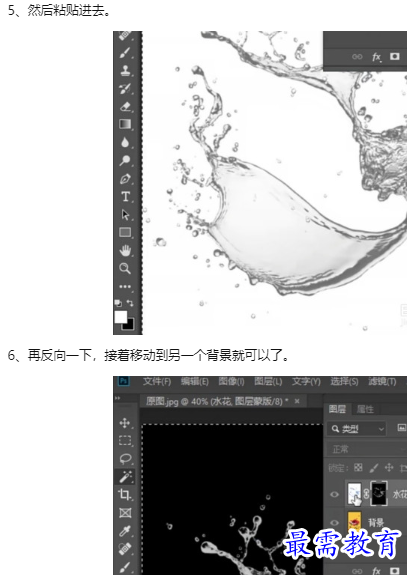Click the 水花 layer mask thumbnail

point(379,494)
